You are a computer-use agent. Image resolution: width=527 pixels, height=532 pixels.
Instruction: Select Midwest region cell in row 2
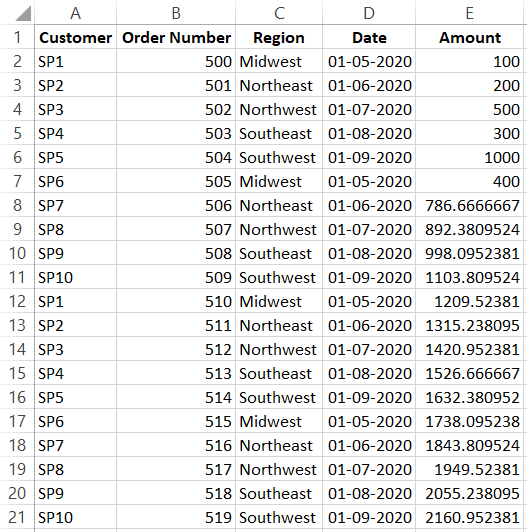click(279, 61)
